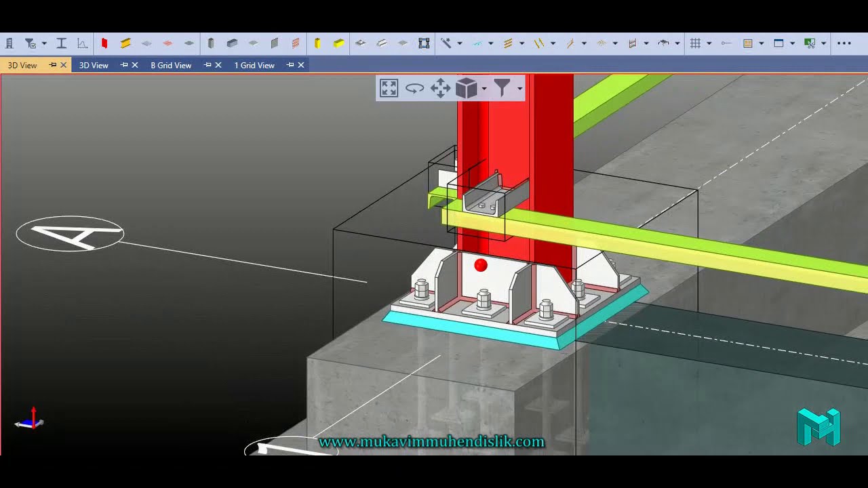Expand the dropdown next to the window layout icon
Screen dimensions: 868x488
click(793, 43)
